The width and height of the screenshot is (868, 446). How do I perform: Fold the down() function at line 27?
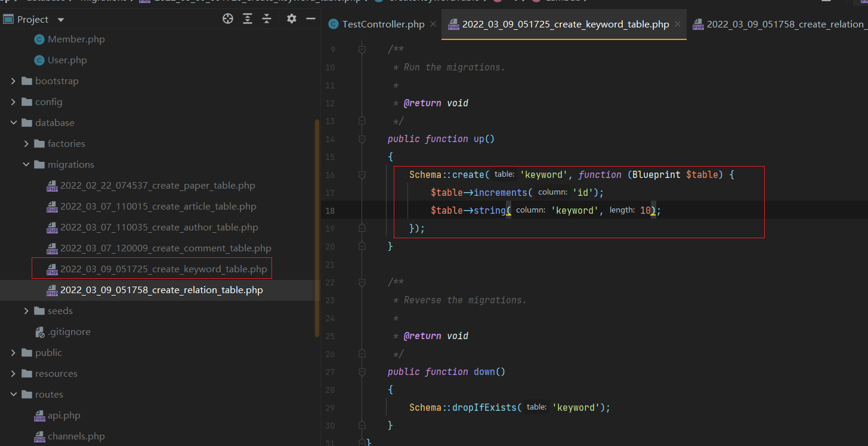[x=362, y=372]
